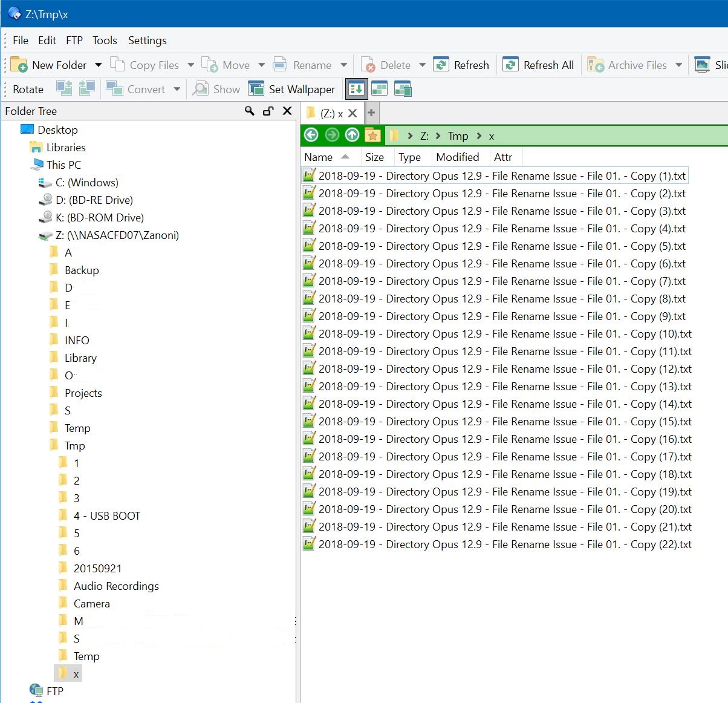Image resolution: width=728 pixels, height=703 pixels.
Task: Select Desktop in the folder tree
Action: (x=49, y=129)
